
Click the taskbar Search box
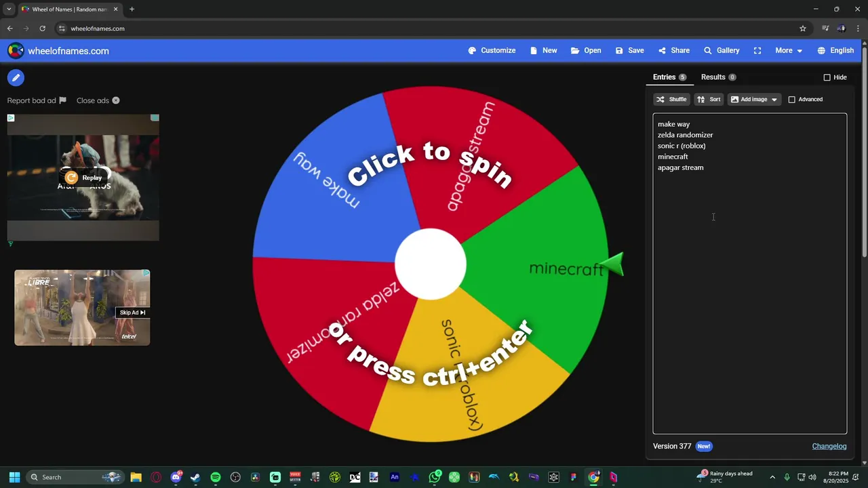[75, 477]
